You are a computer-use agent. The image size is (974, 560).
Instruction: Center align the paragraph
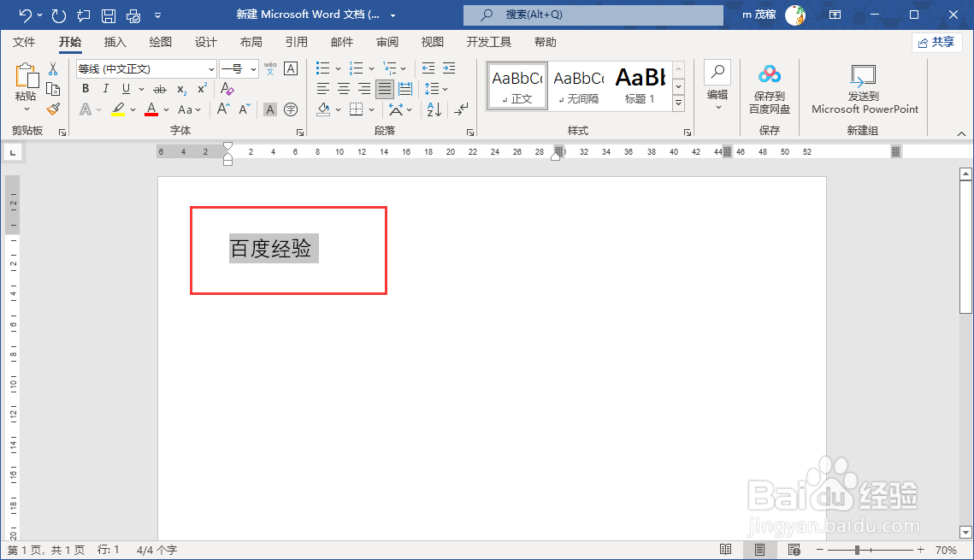click(343, 89)
